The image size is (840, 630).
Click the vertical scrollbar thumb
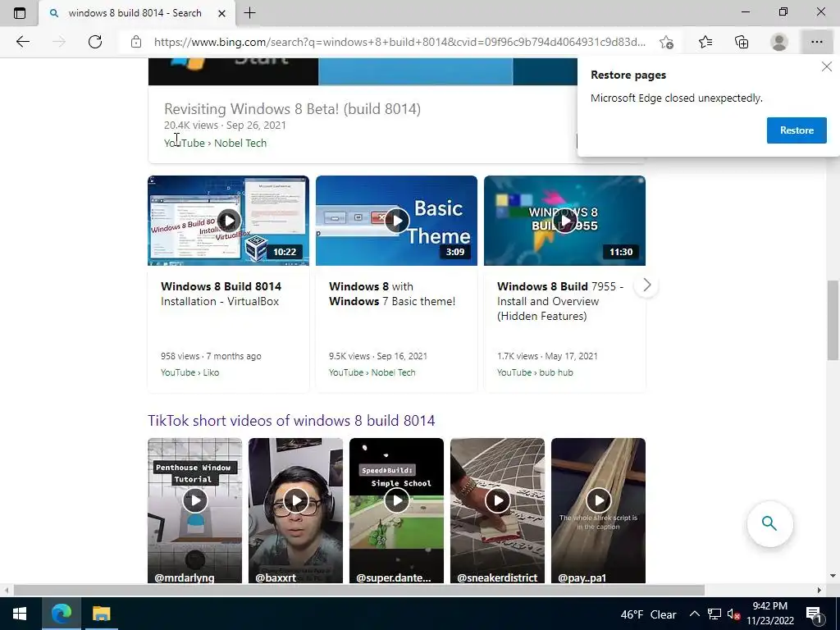pos(833,321)
